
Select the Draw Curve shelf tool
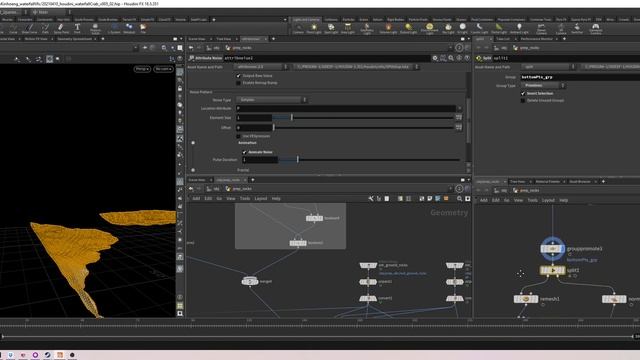tap(29, 28)
